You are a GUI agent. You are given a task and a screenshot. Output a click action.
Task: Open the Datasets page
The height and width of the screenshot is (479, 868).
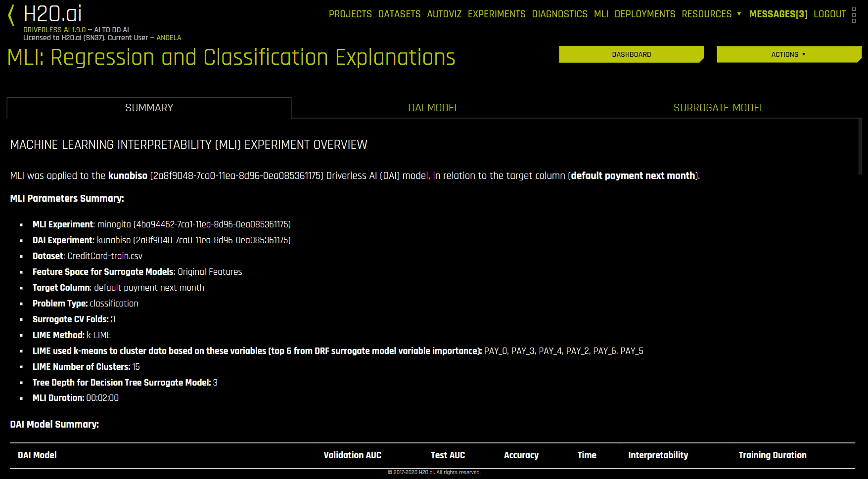tap(399, 14)
